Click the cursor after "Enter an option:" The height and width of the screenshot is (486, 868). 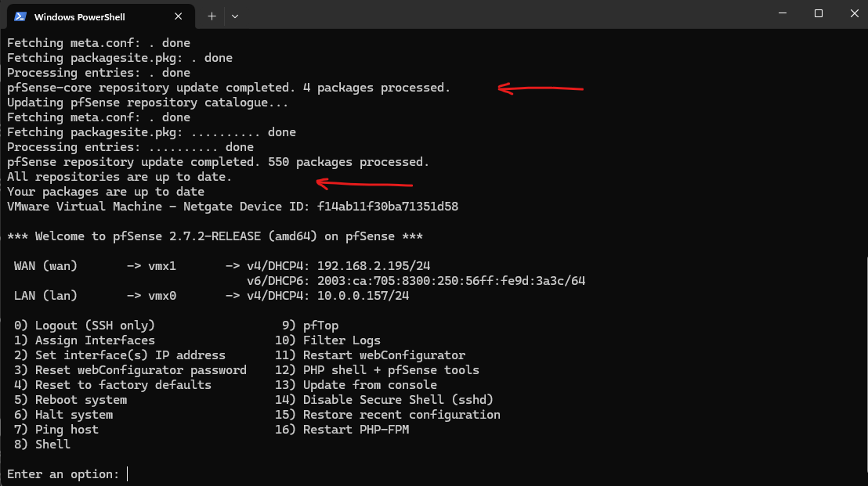click(128, 474)
